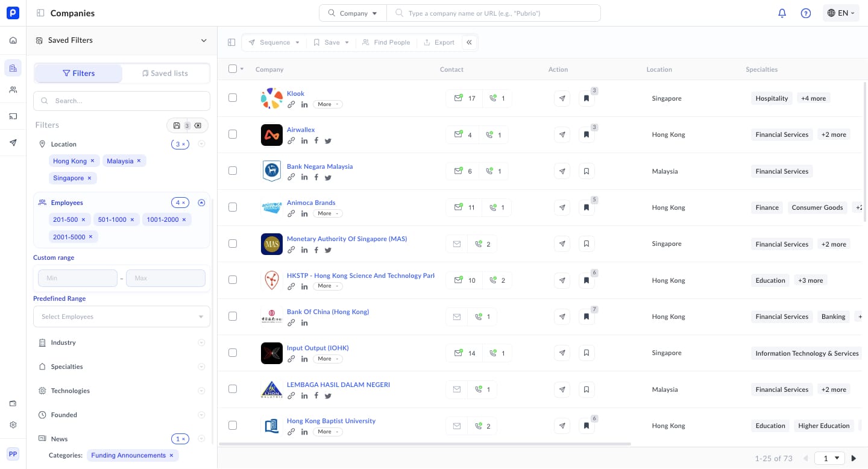Clear all filters icon next to Filters heading
Viewport: 868px width, 469px height.
click(x=198, y=125)
